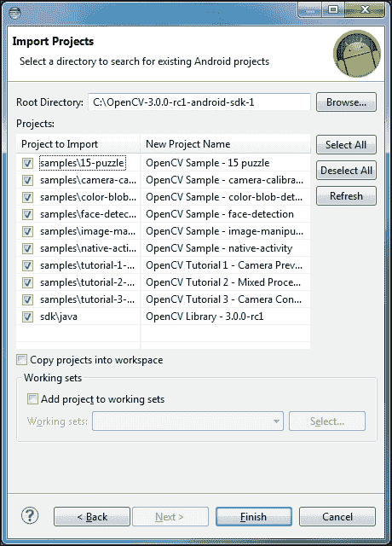Click 'OpenCV Tutorial 1 - Camera Prev...' cell
Image resolution: width=392 pixels, height=546 pixels.
tap(224, 265)
